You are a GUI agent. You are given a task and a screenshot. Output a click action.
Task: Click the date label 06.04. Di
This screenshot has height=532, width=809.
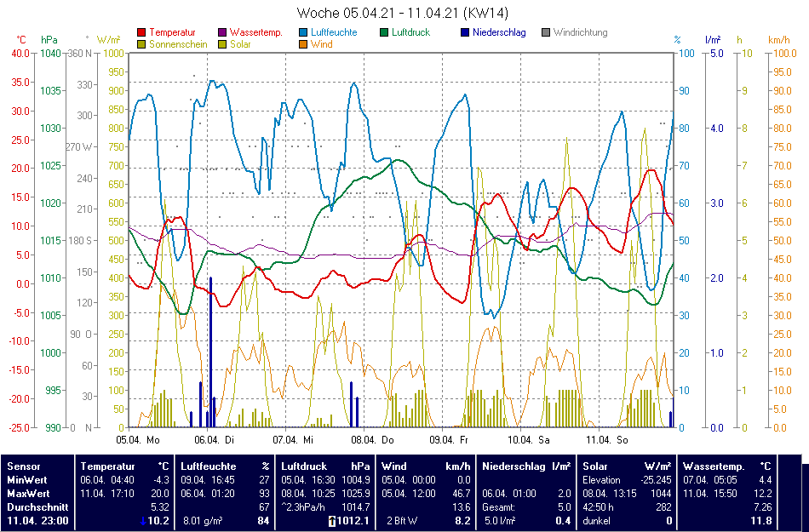[x=213, y=440]
